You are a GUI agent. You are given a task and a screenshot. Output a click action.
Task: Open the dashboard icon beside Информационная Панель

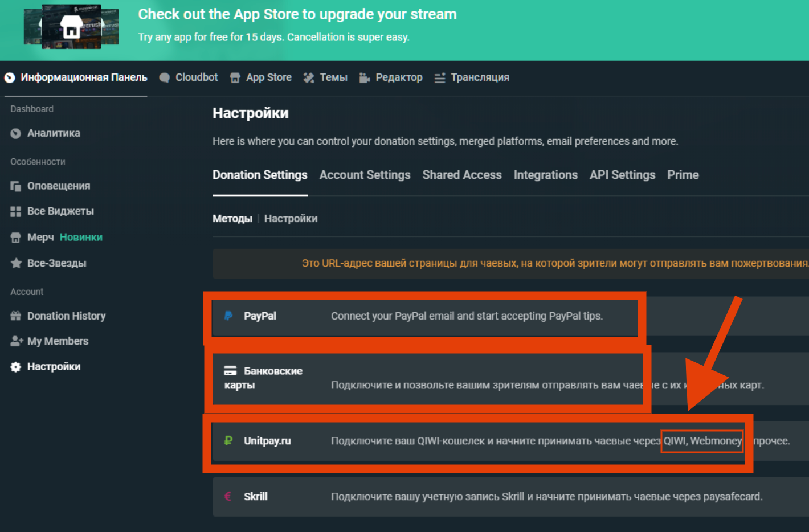point(10,77)
